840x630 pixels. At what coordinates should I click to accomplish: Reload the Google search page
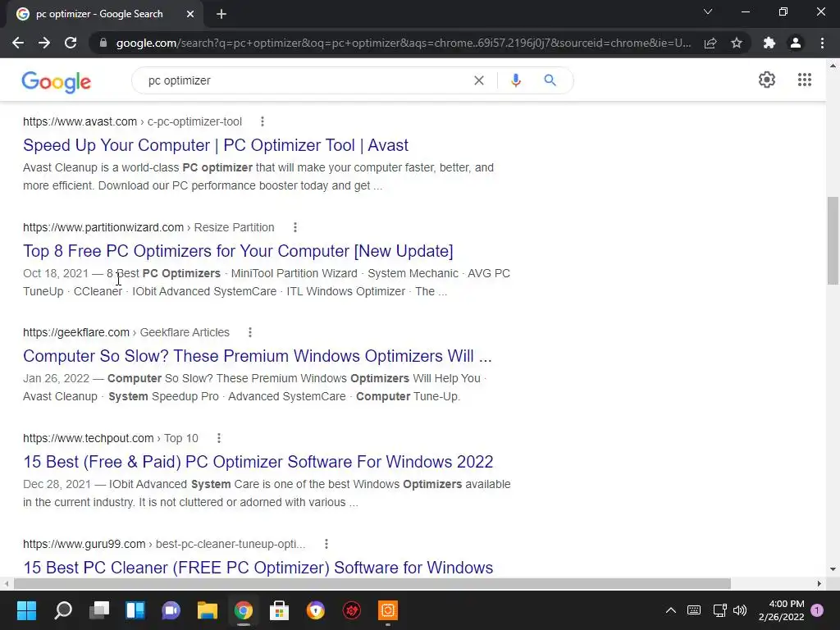(71, 43)
